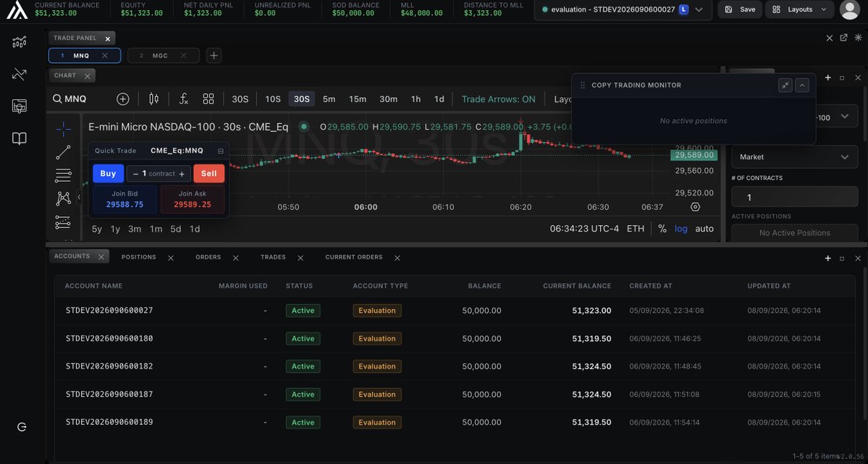This screenshot has width=868, height=464.
Task: Select the 5m timeframe
Action: point(329,99)
